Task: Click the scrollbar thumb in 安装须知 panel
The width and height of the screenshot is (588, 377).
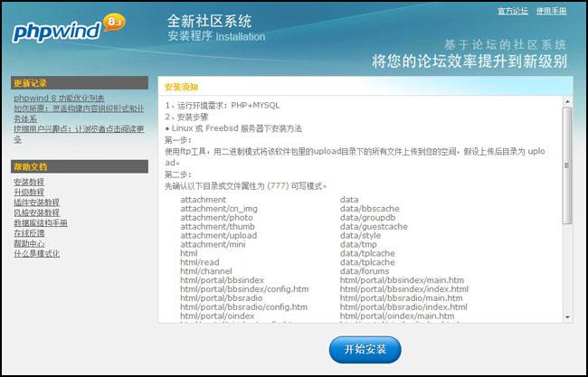Action: pyautogui.click(x=567, y=165)
